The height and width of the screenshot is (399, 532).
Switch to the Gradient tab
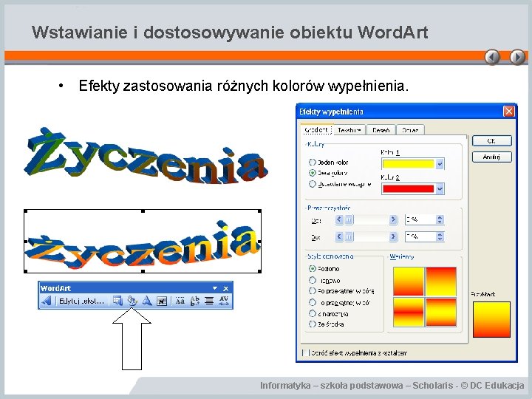click(316, 130)
